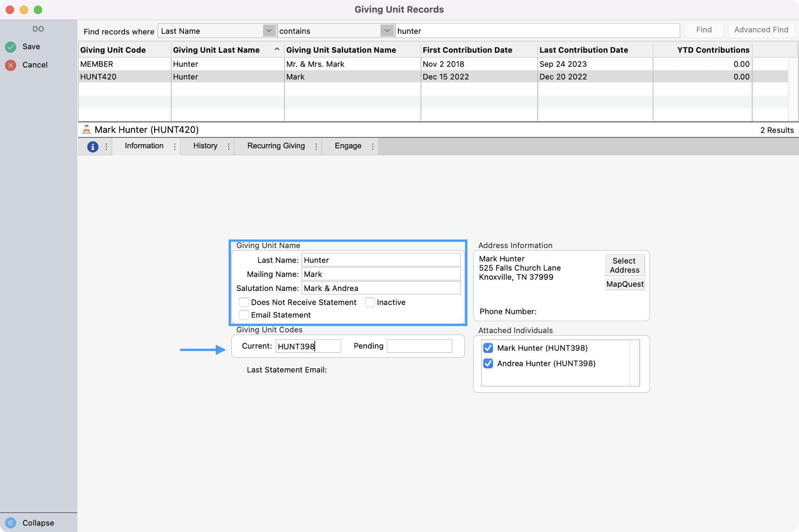
Task: Click the Select Address button
Action: point(624,265)
